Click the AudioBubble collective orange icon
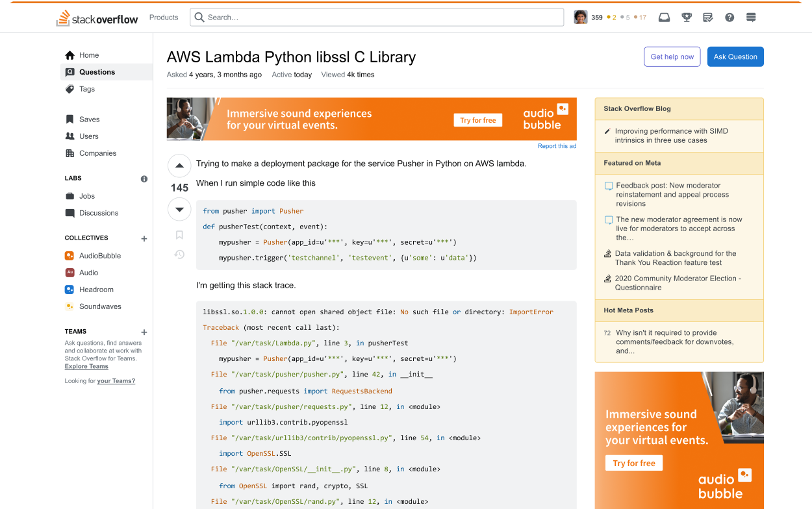Viewport: 812px width, 509px height. pyautogui.click(x=70, y=256)
